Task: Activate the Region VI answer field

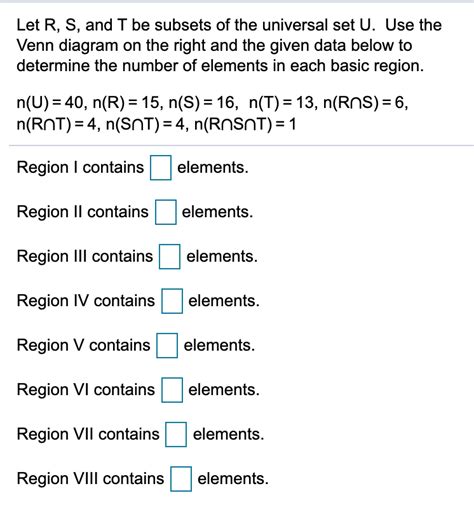Action: pyautogui.click(x=172, y=390)
